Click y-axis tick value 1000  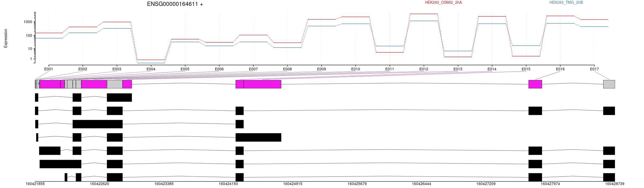point(28,22)
